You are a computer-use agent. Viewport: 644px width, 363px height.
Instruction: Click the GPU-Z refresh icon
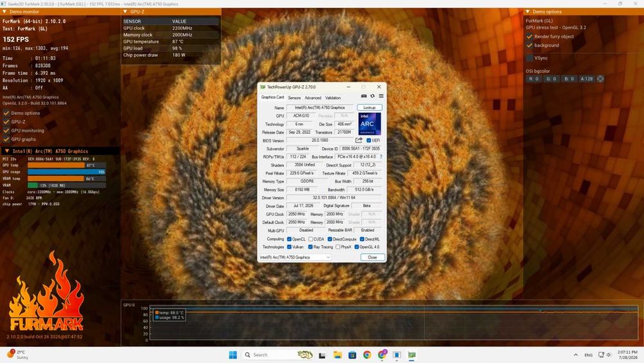click(372, 96)
